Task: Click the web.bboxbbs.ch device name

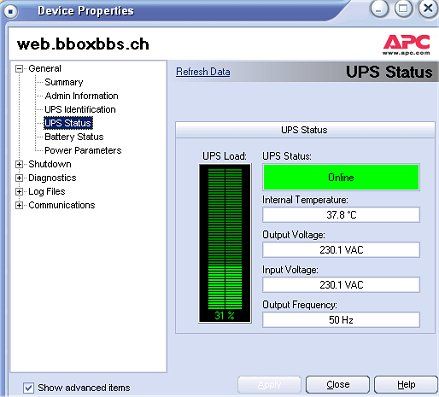Action: [83, 45]
